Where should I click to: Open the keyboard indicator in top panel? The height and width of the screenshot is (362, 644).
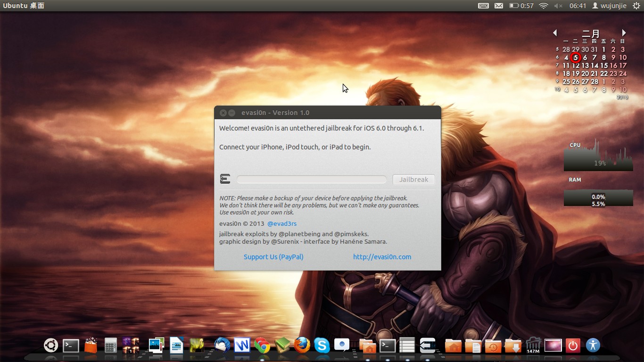(x=483, y=6)
